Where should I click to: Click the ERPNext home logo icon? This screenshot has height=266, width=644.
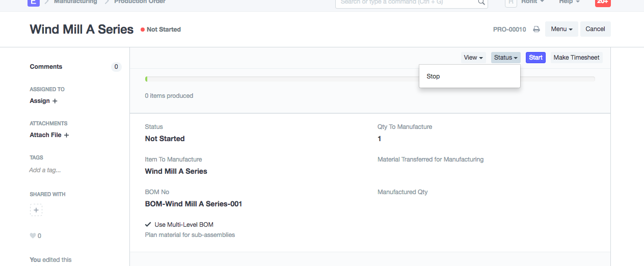click(34, 2)
